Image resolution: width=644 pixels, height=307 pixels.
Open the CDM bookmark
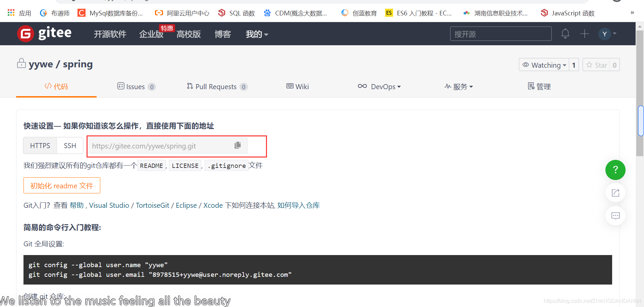point(295,13)
